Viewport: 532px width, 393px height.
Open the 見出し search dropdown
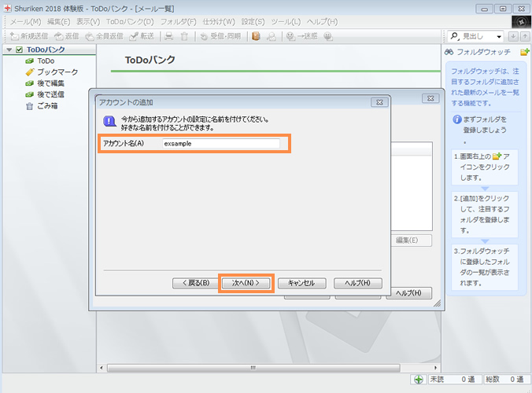tap(500, 36)
